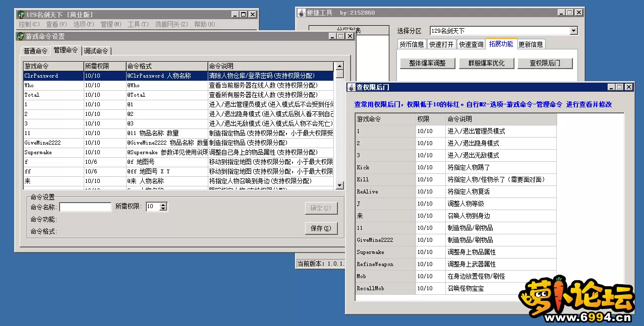Click the 便捷工具 window title icon
Viewport: 644px width, 326px height.
(302, 12)
